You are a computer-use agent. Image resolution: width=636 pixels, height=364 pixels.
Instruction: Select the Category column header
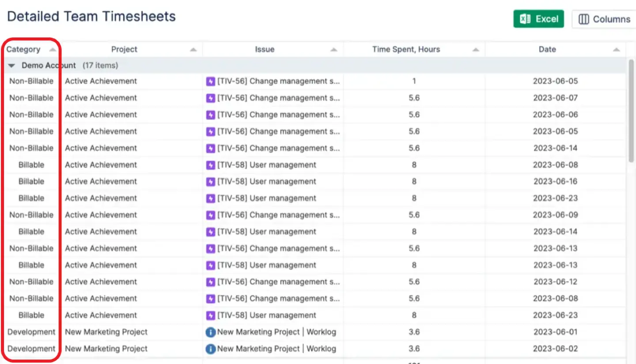pyautogui.click(x=23, y=49)
